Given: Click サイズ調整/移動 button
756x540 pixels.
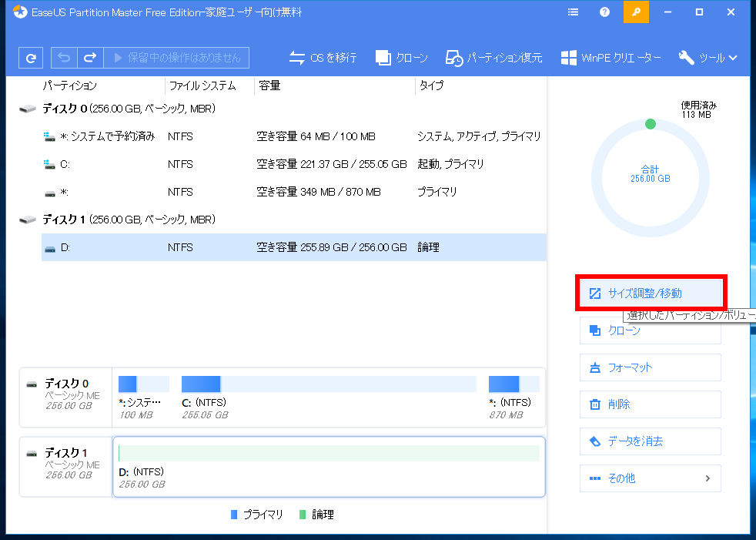Looking at the screenshot, I should click(651, 293).
